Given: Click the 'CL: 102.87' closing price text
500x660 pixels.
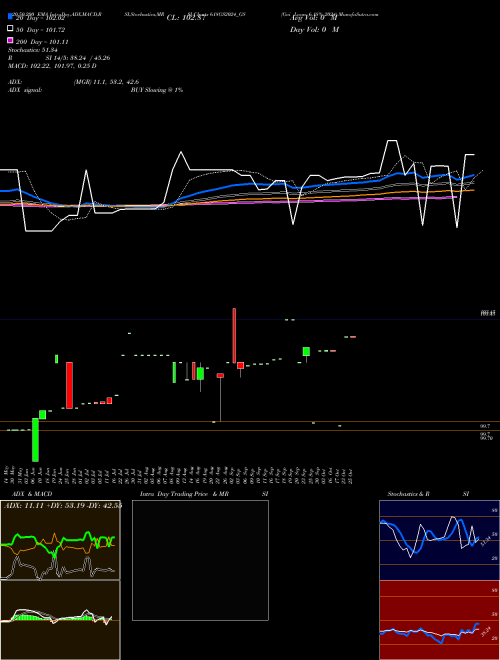Looking at the screenshot, I should pyautogui.click(x=186, y=18).
